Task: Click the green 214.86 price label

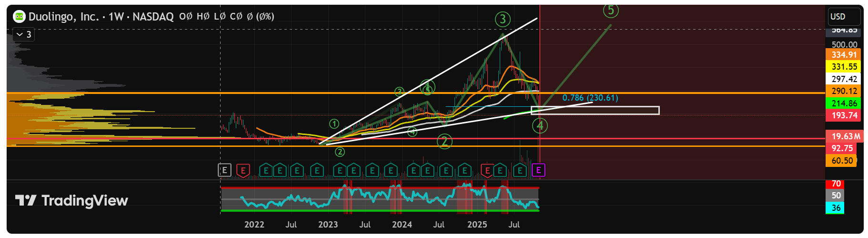Action: coord(844,103)
